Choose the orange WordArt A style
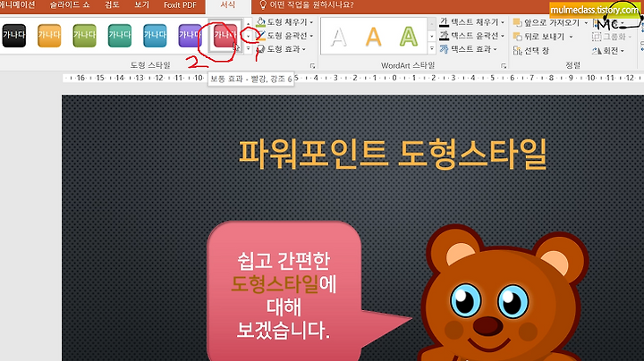 click(373, 37)
